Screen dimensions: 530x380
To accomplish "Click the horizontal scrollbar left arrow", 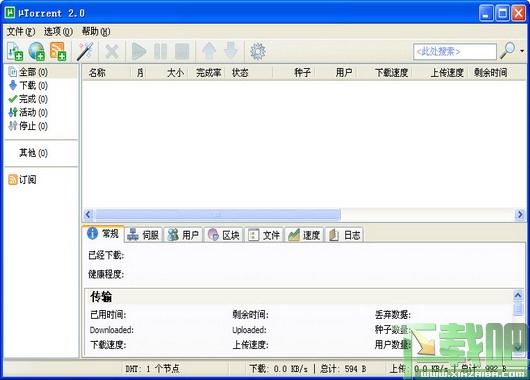I will click(x=88, y=214).
